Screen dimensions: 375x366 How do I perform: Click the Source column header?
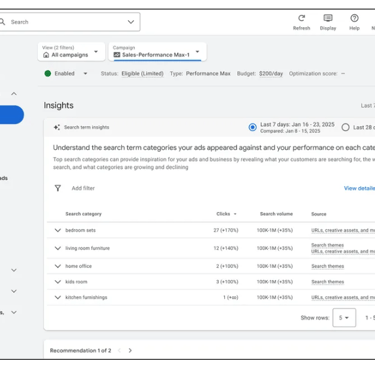tap(319, 214)
